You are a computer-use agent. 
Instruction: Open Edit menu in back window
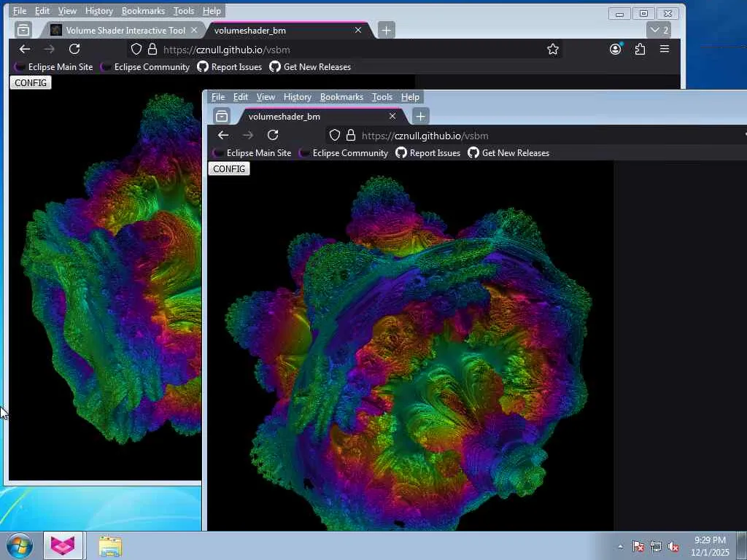[x=42, y=10]
